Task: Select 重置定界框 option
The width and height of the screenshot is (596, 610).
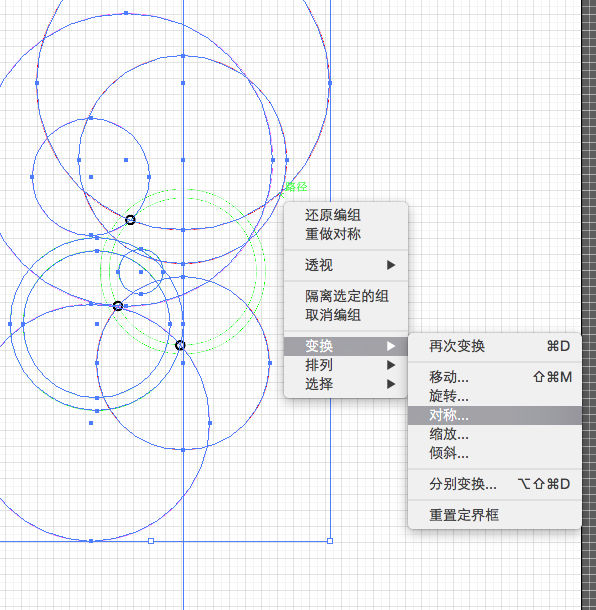Action: [495, 515]
